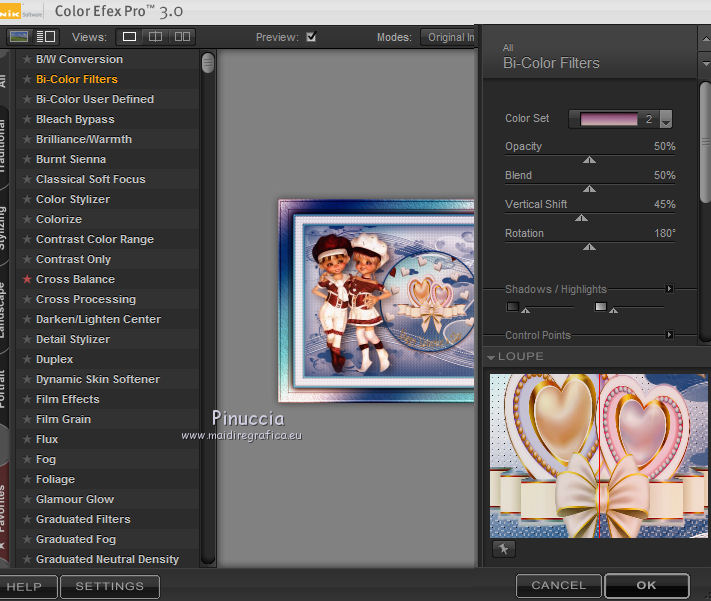
Task: Click the CANCEL button
Action: pyautogui.click(x=559, y=586)
